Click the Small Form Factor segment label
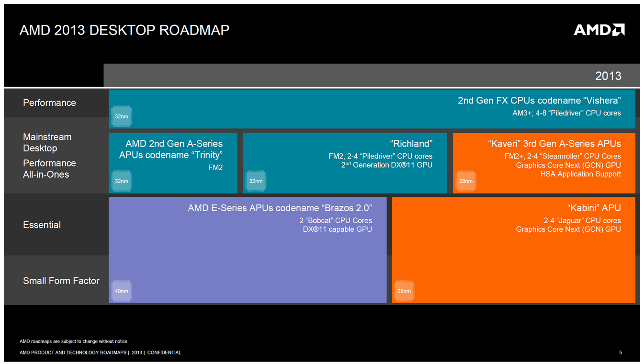Screen dimensions: 644x364 tap(61, 281)
